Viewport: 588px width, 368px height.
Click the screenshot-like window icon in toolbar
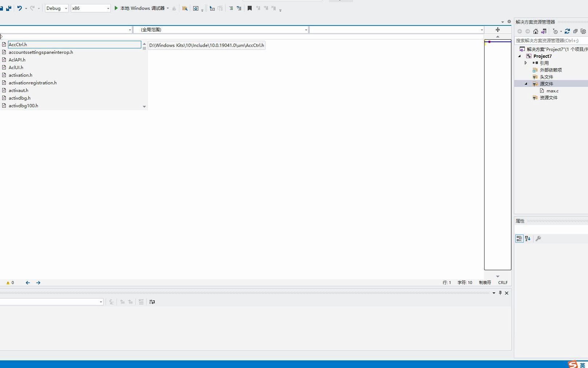tap(196, 8)
